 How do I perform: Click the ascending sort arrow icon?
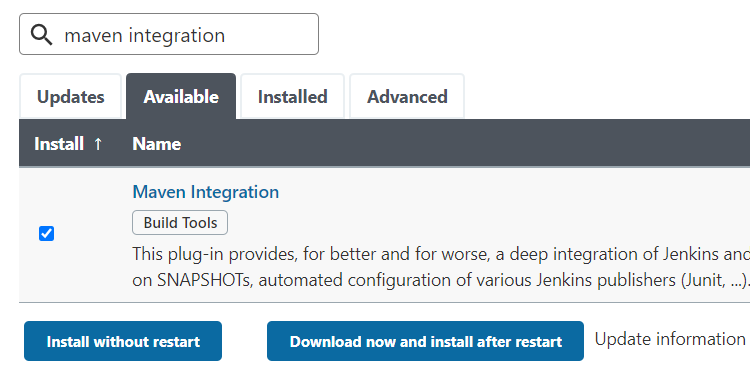98,144
